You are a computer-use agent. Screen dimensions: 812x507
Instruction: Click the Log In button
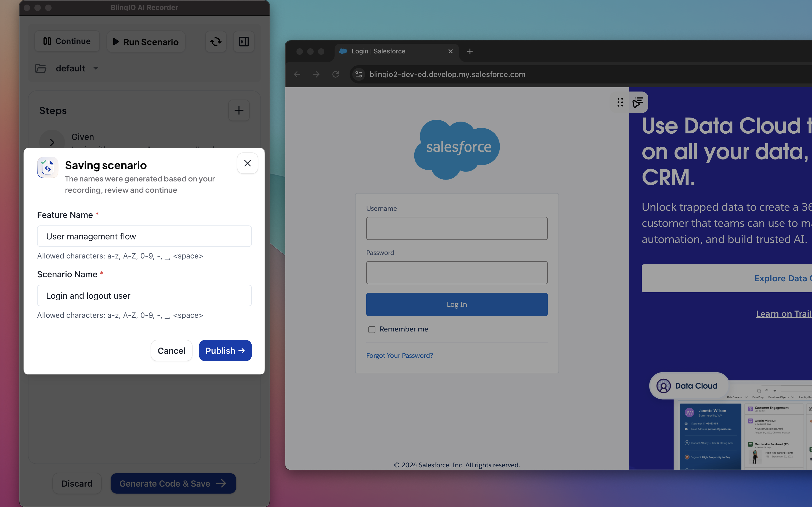coord(457,304)
